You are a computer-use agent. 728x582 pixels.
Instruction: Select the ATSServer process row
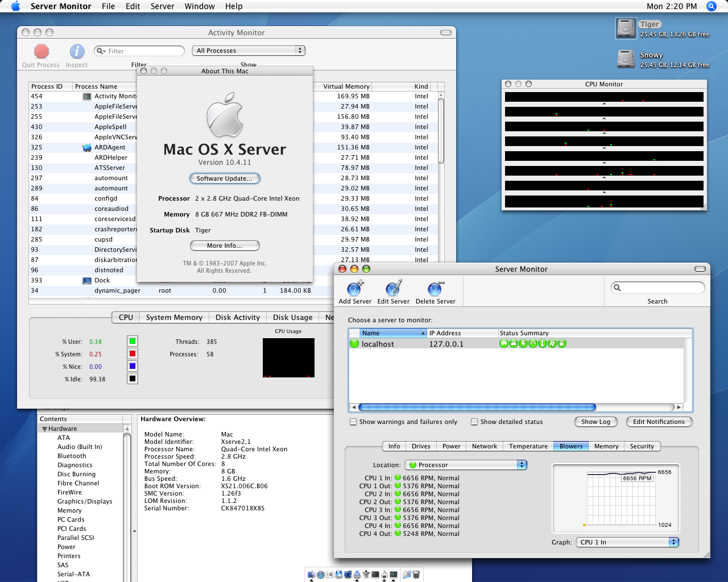click(234, 168)
